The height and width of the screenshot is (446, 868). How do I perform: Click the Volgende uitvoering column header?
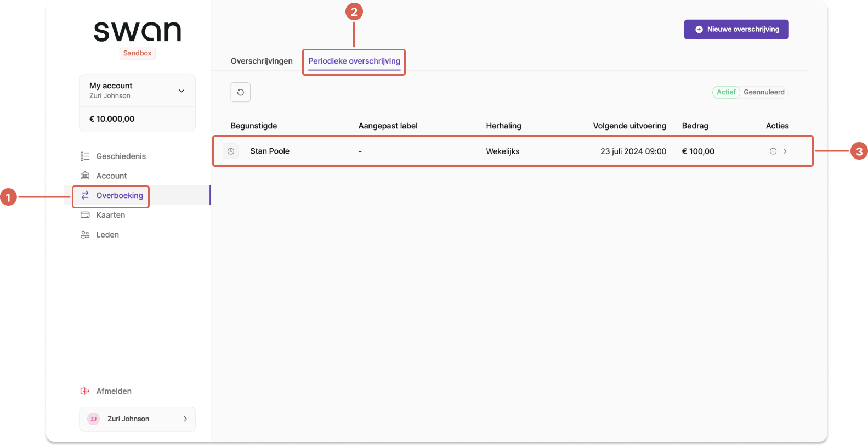point(629,126)
